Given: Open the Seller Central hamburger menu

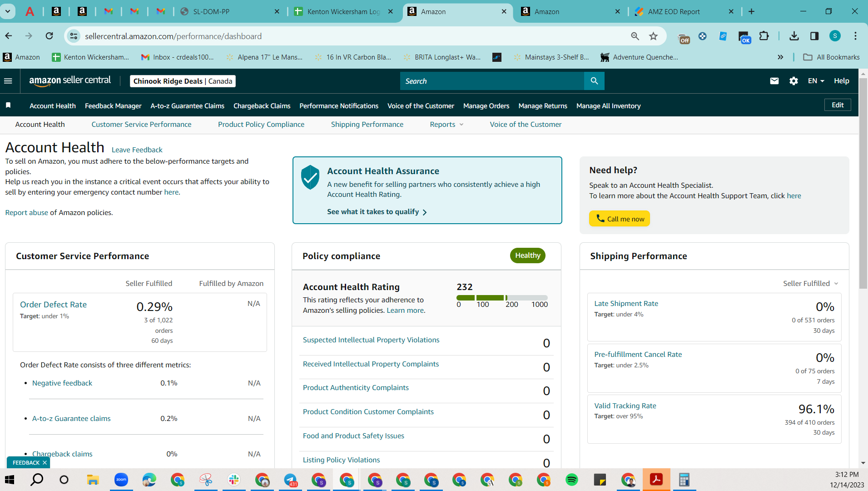Looking at the screenshot, I should pos(8,81).
